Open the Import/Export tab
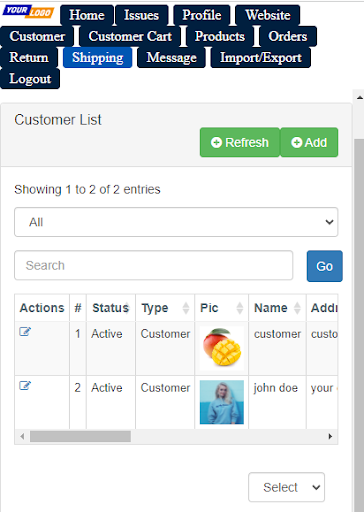The width and height of the screenshot is (364, 512). 261,57
